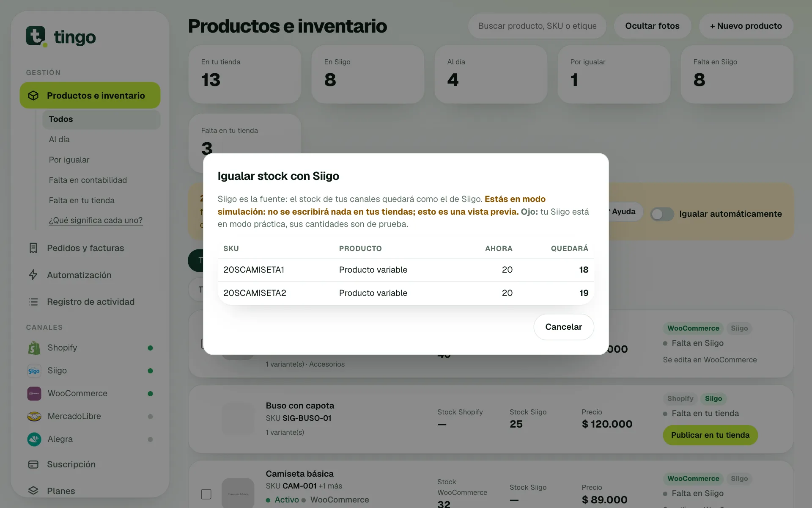Viewport: 812px width, 508px height.
Task: Click the Al día 4 card
Action: [x=491, y=75]
